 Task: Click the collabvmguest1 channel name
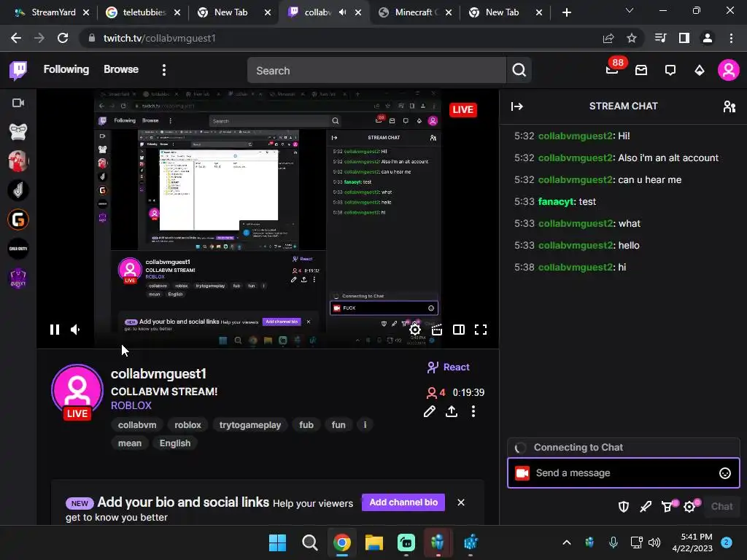[158, 374]
